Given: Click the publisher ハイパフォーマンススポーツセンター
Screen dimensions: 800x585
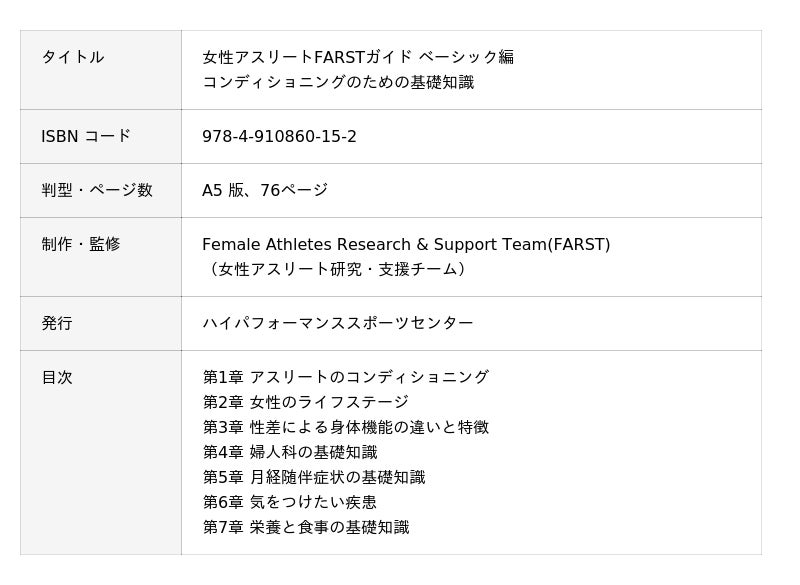Looking at the screenshot, I should [338, 323].
